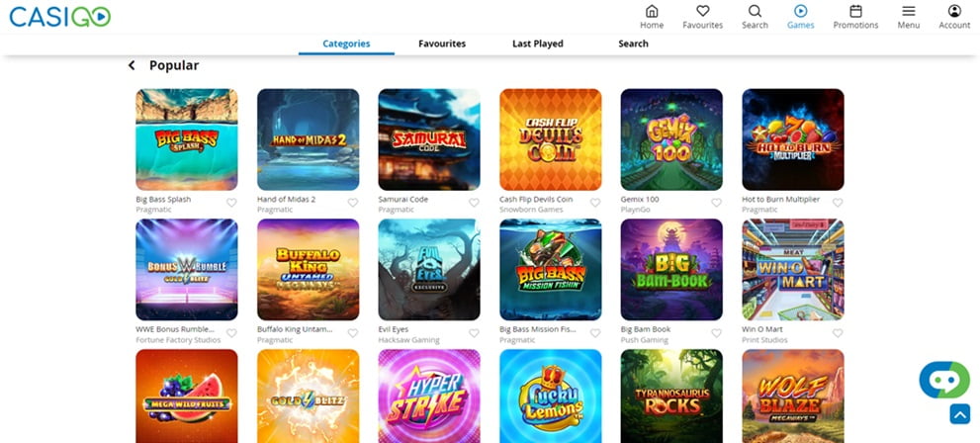Launch the Hyper Strike game thumbnail
Image resolution: width=980 pixels, height=443 pixels.
point(429,397)
